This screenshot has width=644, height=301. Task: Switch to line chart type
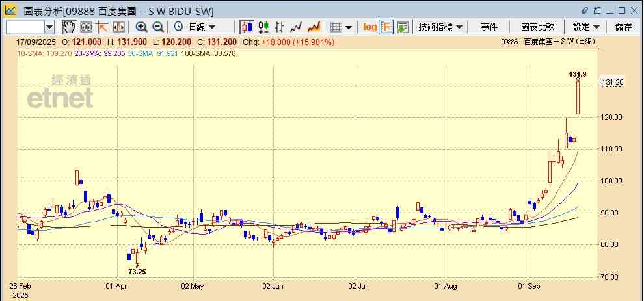(x=296, y=27)
